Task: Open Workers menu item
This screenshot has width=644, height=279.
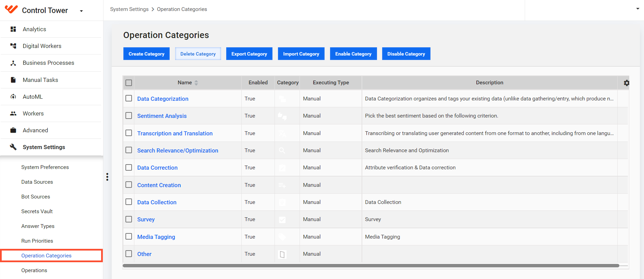Action: pyautogui.click(x=51, y=113)
